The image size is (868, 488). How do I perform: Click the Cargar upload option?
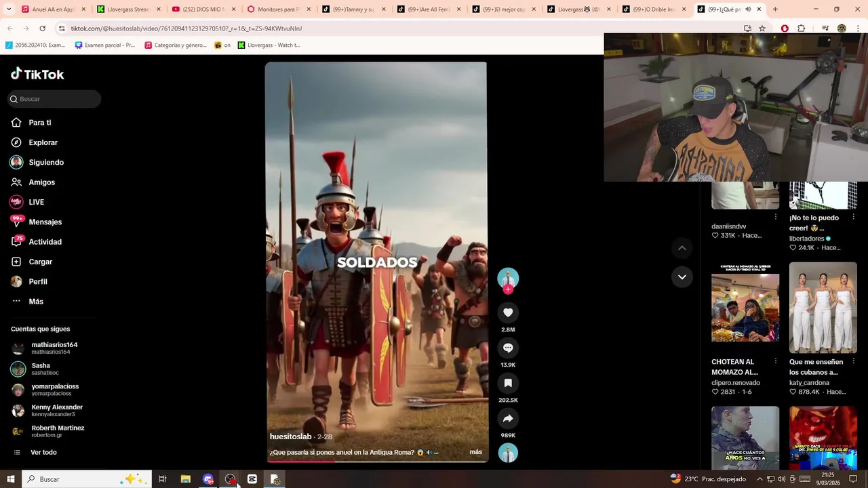[32, 262]
